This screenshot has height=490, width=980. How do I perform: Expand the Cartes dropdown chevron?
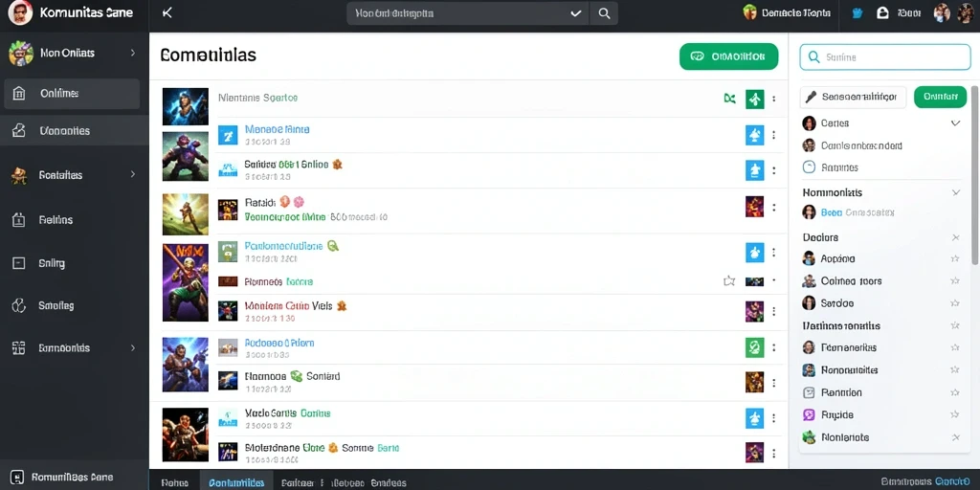coord(955,123)
